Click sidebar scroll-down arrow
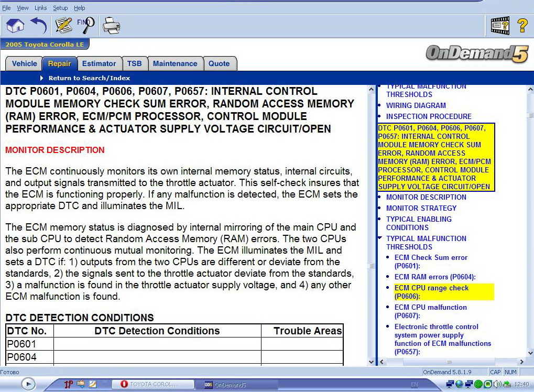The image size is (534, 392). tap(530, 353)
